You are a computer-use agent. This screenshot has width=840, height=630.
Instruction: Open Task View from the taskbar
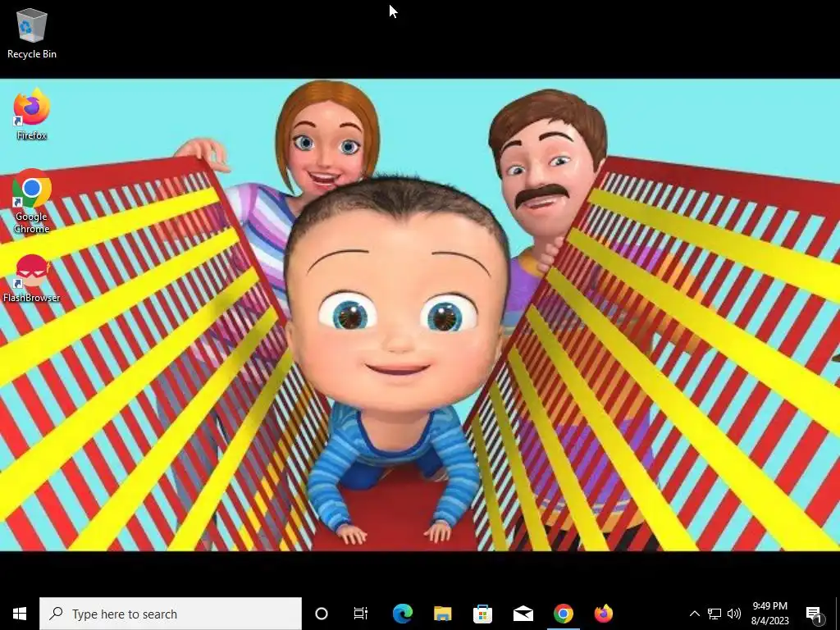[x=361, y=614]
